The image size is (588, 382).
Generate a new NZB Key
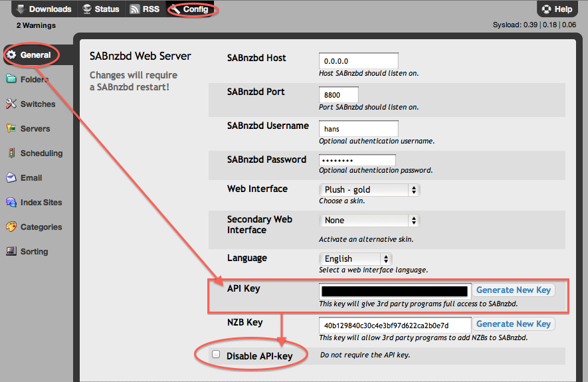coord(514,324)
